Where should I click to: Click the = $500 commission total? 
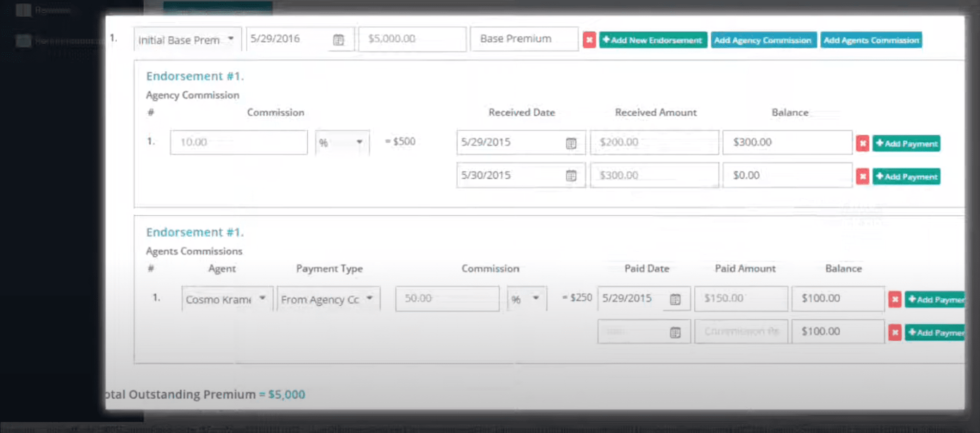tap(400, 141)
